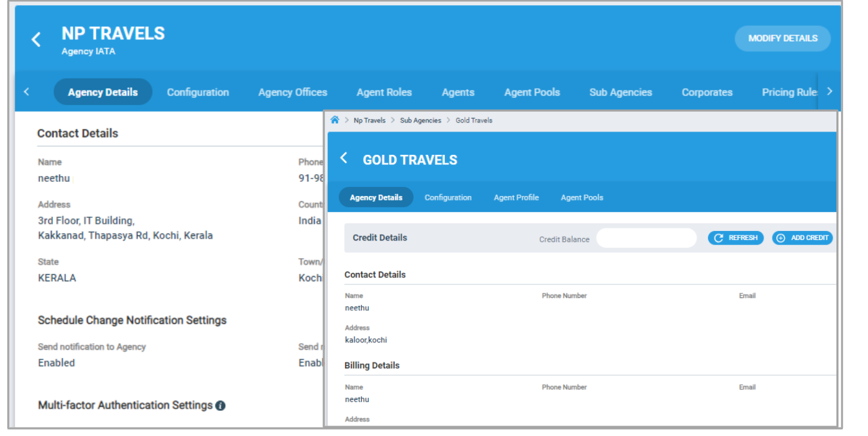Expand more tabs with the right chevron
This screenshot has width=868, height=436.
pyautogui.click(x=830, y=92)
